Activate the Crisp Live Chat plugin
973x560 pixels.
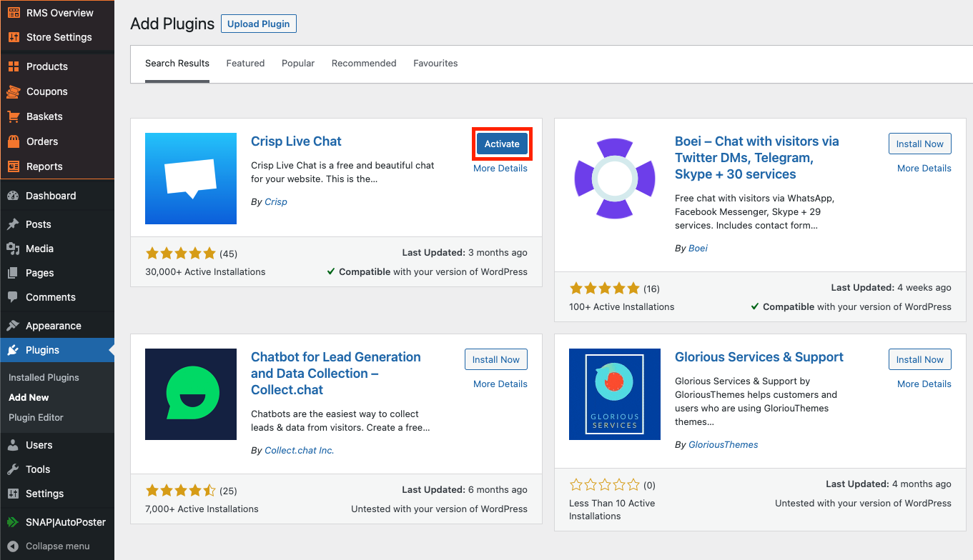502,144
